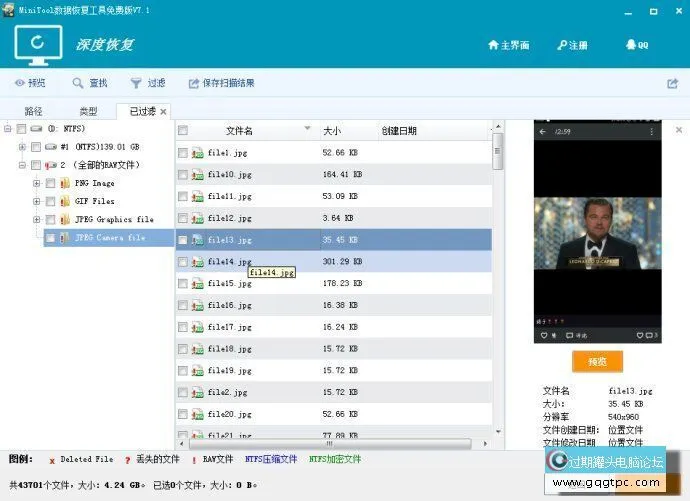This screenshot has height=501, width=690.
Task: Sort by 创建日期 column header
Action: (x=434, y=130)
